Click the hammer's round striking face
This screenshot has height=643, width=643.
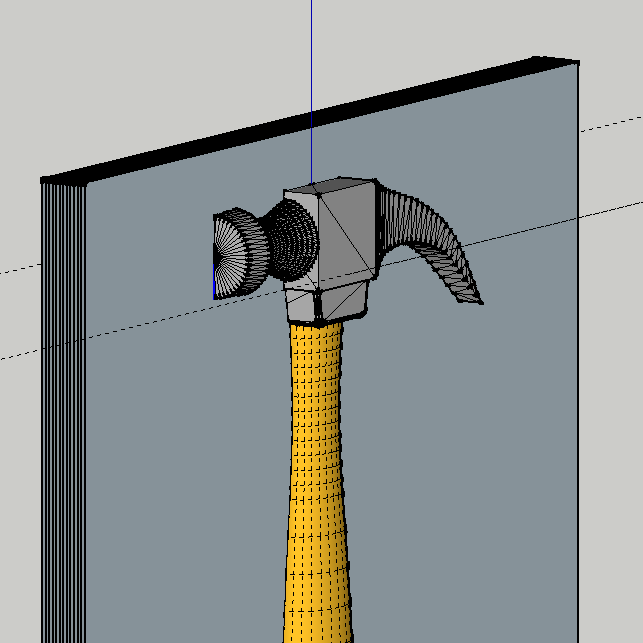click(x=232, y=256)
